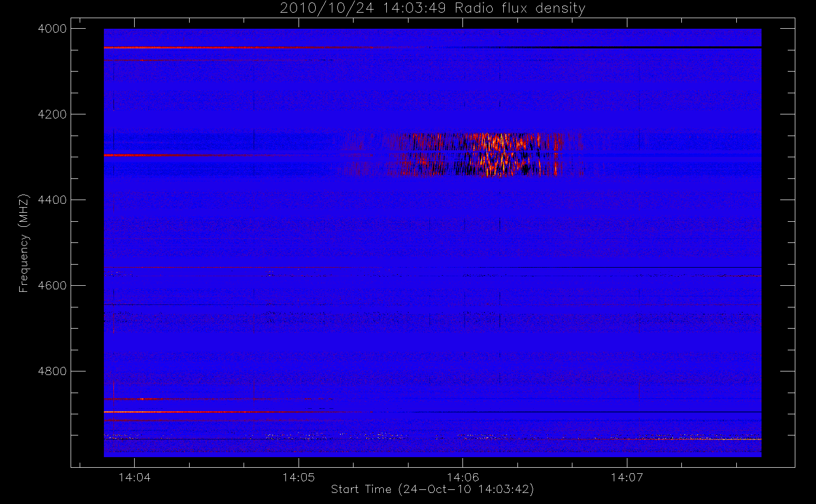
Task: Click the 14:06 time tick label
Action: [x=463, y=477]
